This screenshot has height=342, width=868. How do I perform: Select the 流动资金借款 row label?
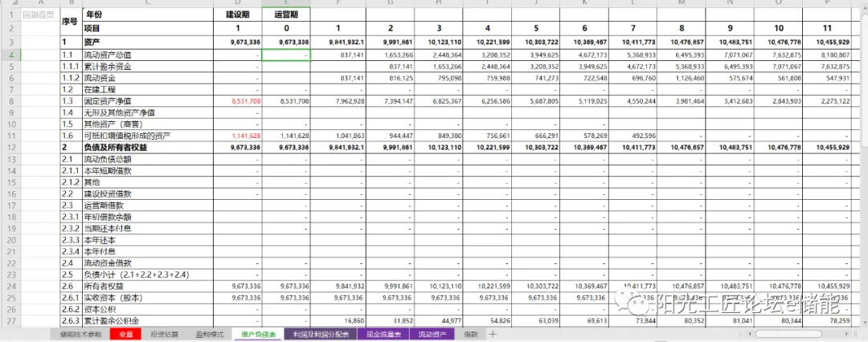click(147, 263)
